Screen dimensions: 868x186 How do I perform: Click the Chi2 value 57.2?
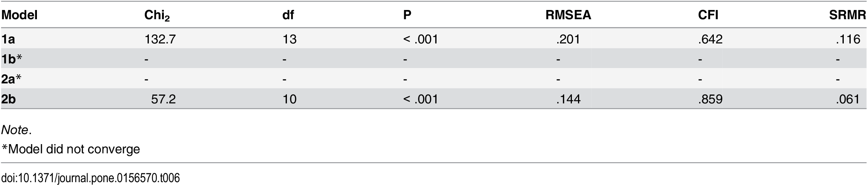(x=163, y=99)
